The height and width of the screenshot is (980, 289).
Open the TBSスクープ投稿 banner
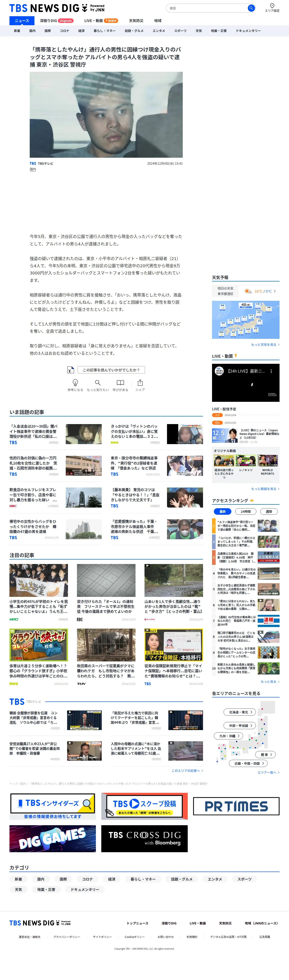144,806
